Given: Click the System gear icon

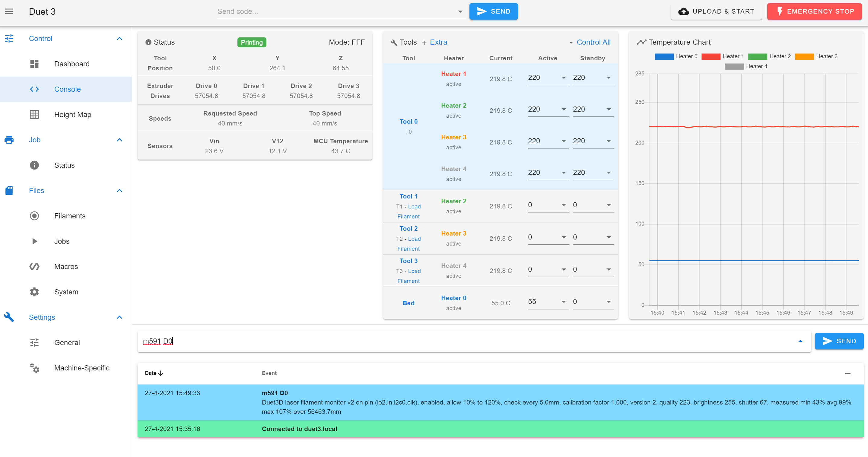Looking at the screenshot, I should pos(34,291).
